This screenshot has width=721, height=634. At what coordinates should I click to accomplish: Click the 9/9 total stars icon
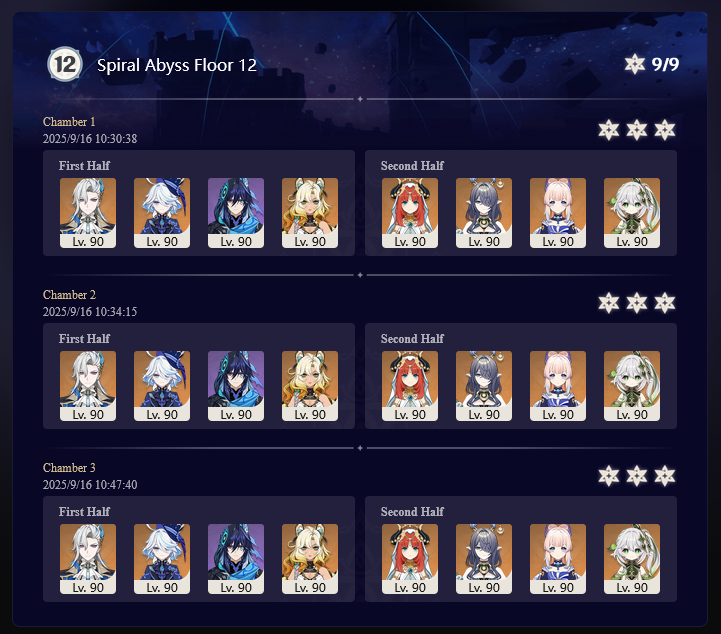(x=635, y=64)
